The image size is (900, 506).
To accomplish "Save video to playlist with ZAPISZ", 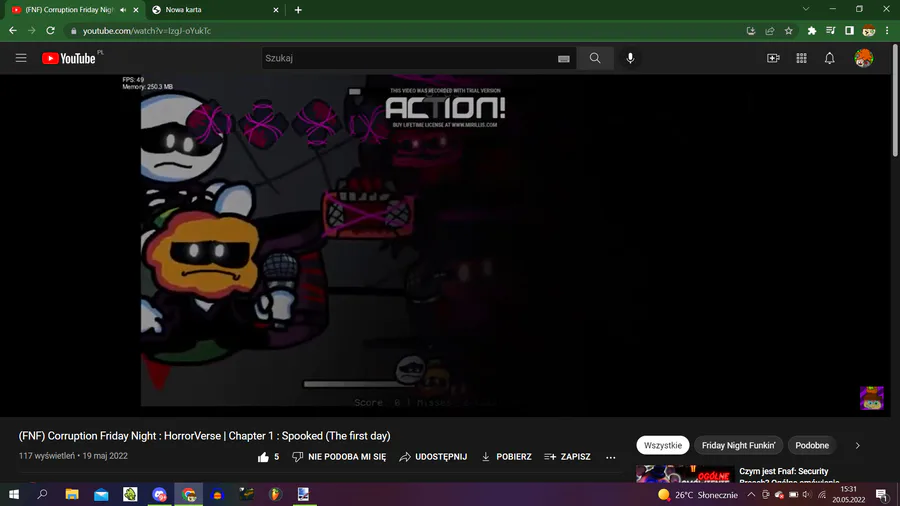I will tap(567, 457).
